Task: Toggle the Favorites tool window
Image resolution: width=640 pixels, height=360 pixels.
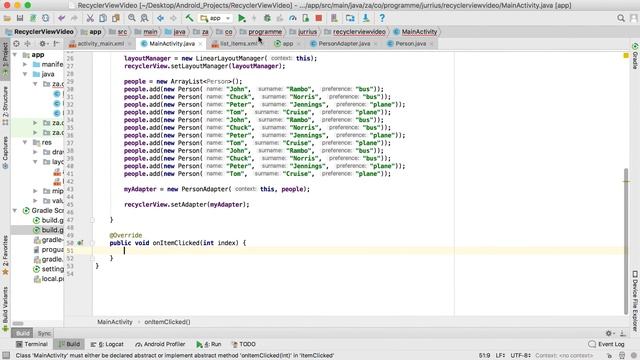Action: pyautogui.click(x=5, y=255)
